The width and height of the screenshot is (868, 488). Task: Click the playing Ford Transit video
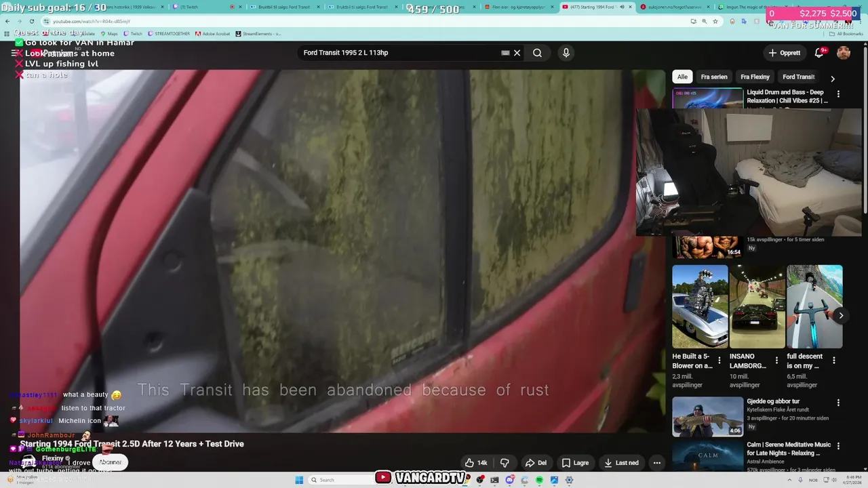pos(342,251)
